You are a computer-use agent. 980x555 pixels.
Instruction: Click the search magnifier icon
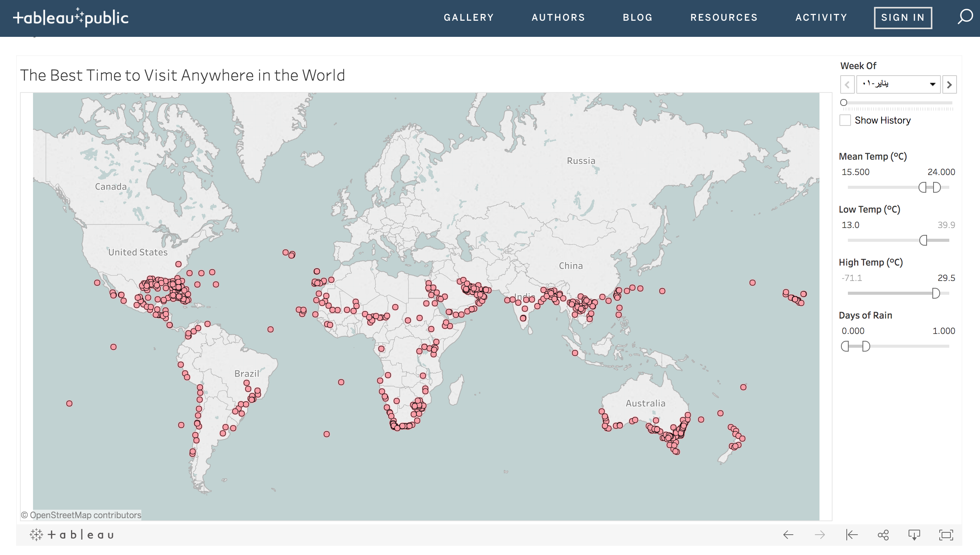click(965, 17)
